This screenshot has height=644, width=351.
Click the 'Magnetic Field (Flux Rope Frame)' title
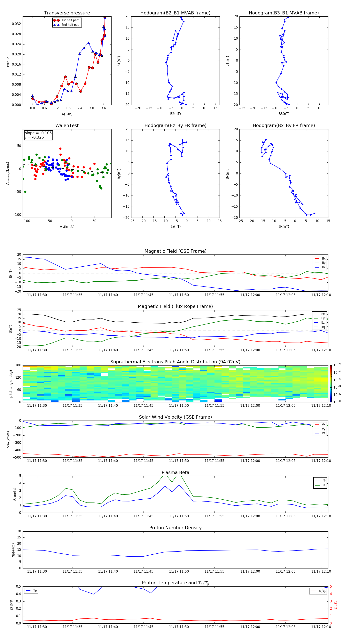tap(175, 306)
